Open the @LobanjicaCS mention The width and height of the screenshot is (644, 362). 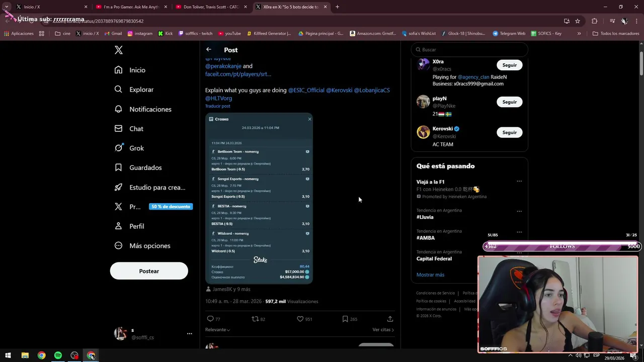click(372, 90)
